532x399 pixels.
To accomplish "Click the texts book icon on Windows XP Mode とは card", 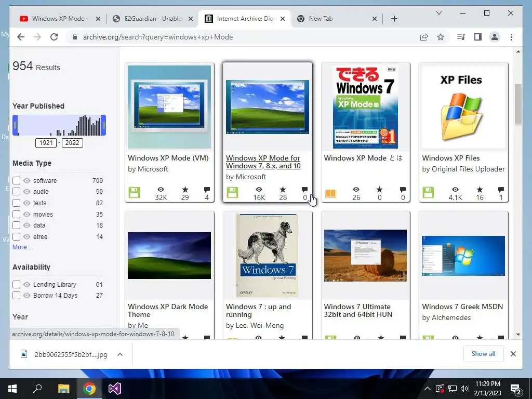I will point(330,193).
